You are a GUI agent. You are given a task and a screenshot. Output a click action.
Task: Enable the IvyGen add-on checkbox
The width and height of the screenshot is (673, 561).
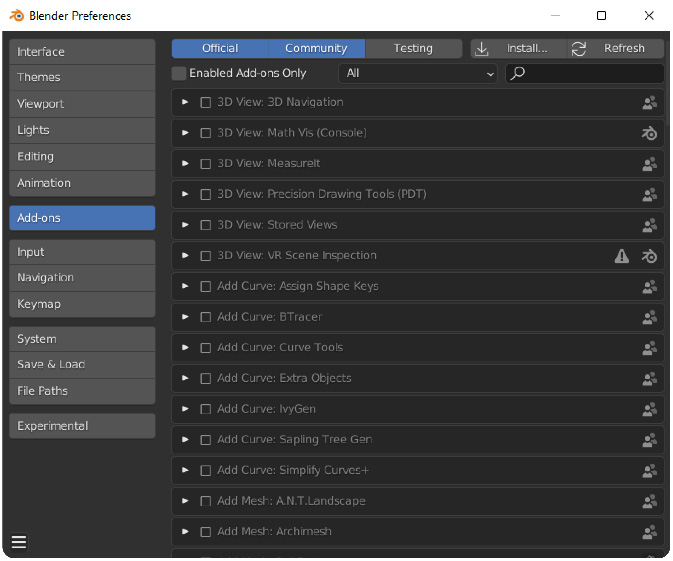click(x=206, y=409)
